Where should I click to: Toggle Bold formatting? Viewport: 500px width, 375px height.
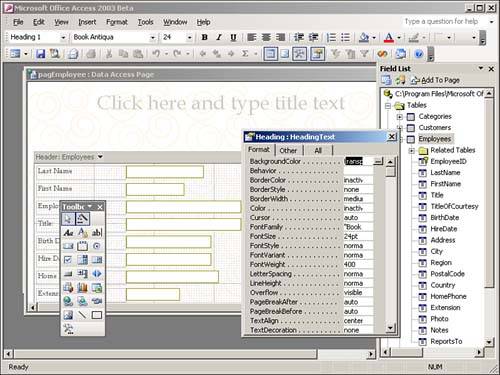[205, 37]
